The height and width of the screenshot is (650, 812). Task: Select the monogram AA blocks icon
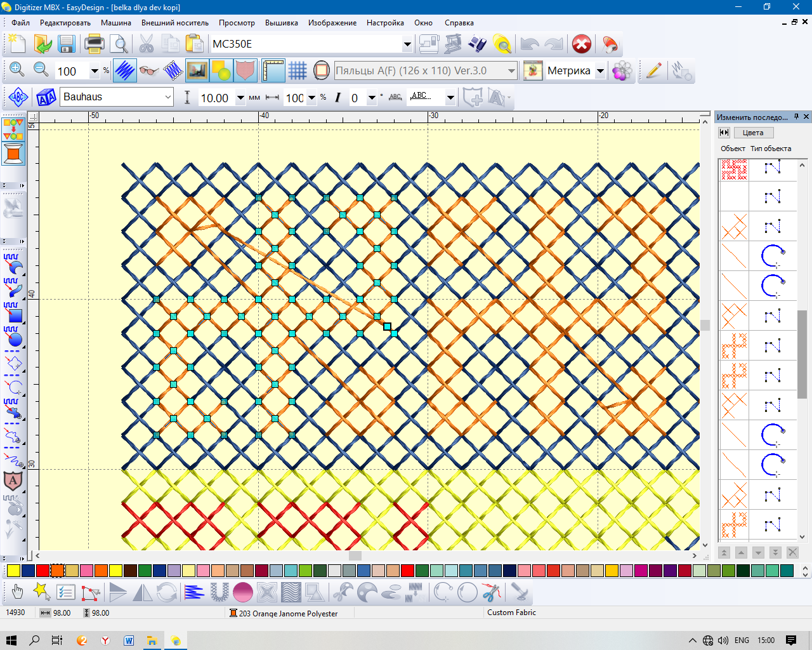pos(46,97)
